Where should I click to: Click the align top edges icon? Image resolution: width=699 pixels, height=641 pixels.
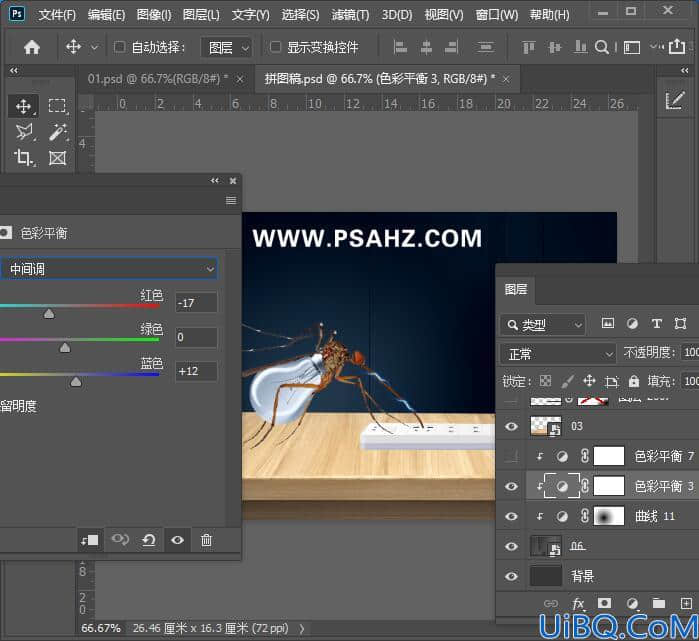pos(529,47)
